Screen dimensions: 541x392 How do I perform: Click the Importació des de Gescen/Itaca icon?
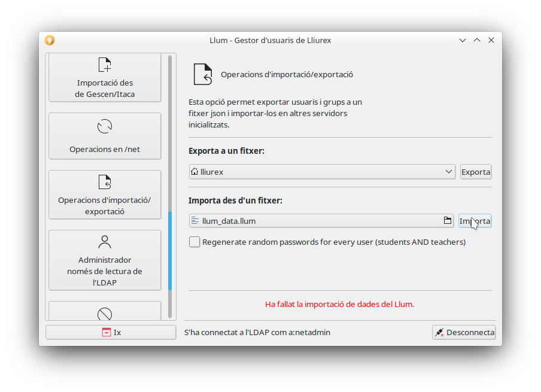[x=105, y=65]
